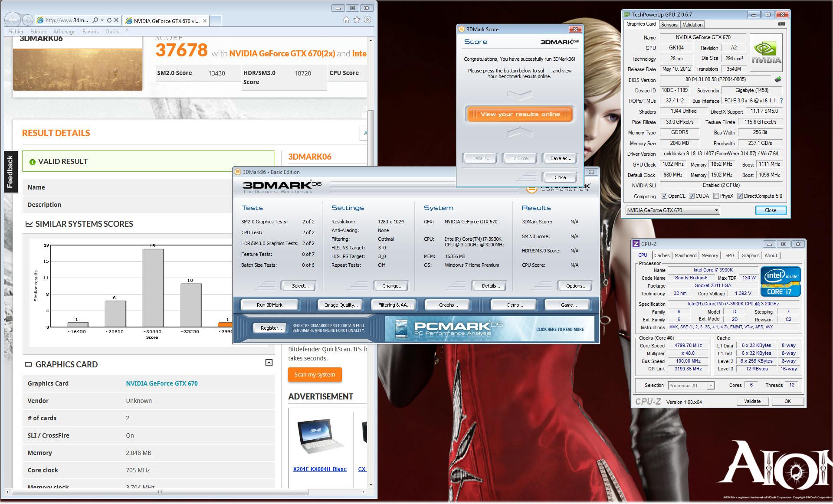Open the About tab in CPU-Z

771,255
